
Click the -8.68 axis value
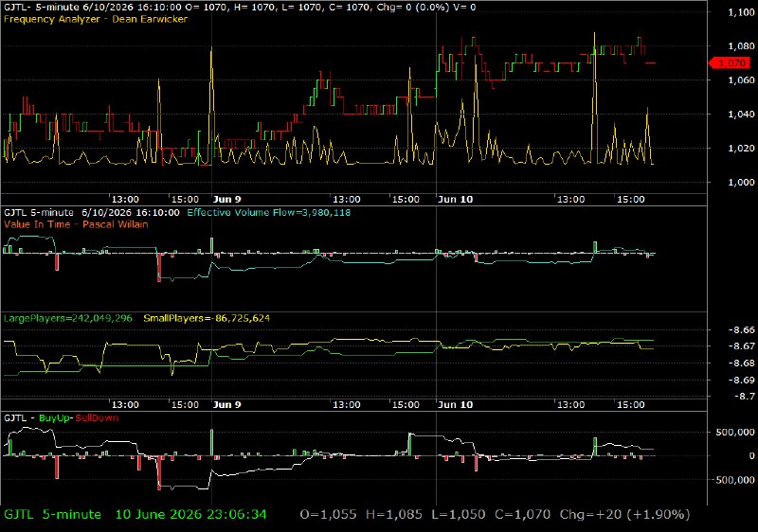click(x=742, y=364)
